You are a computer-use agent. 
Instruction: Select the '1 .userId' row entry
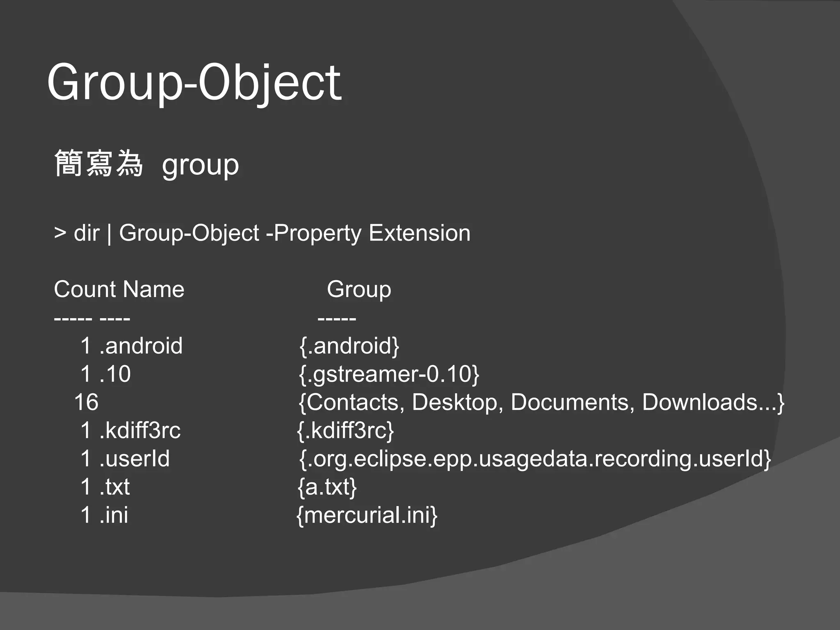tap(125, 459)
